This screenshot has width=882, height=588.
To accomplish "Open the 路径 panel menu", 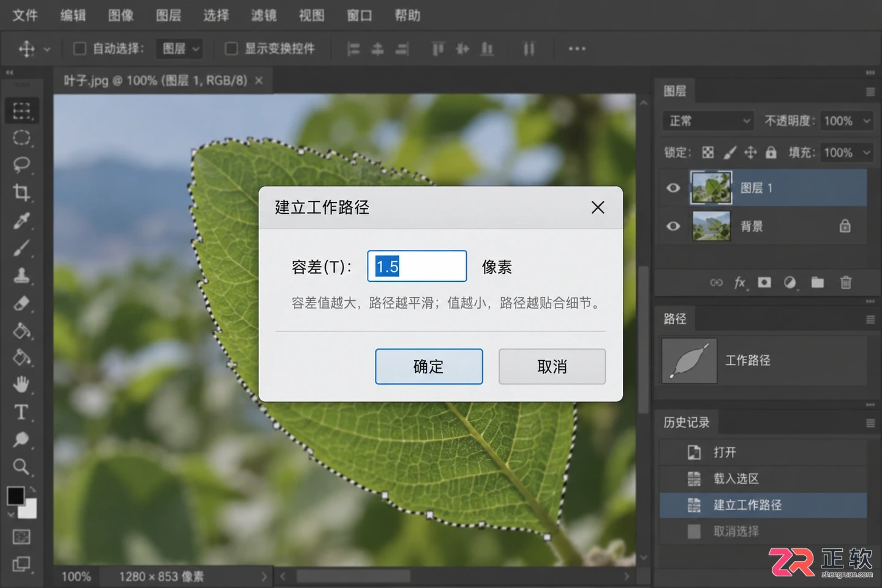I will pyautogui.click(x=870, y=320).
